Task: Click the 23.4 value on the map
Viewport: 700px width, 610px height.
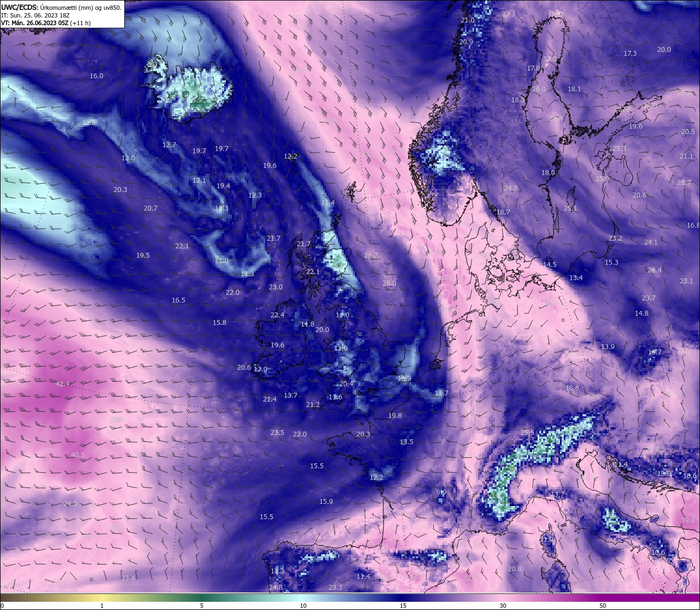Action: [x=128, y=578]
